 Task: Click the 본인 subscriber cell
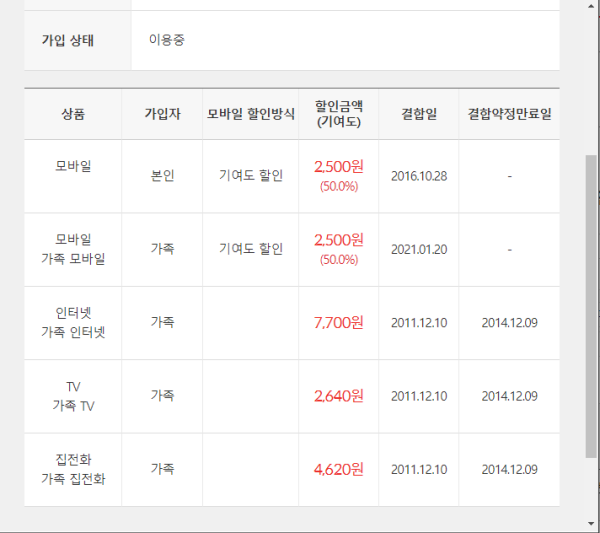[162, 176]
